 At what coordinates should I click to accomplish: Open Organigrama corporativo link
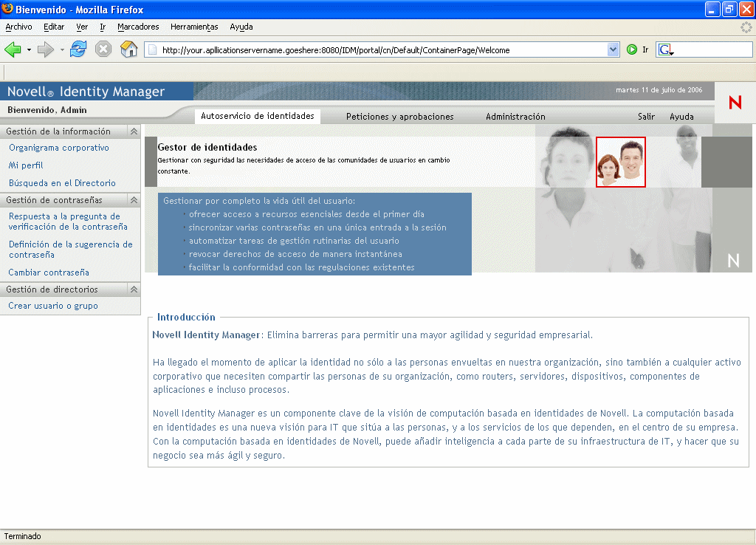(59, 148)
